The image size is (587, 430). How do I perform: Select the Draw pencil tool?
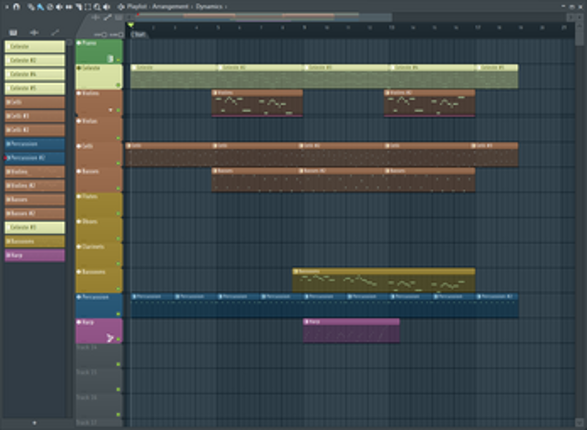click(31, 7)
